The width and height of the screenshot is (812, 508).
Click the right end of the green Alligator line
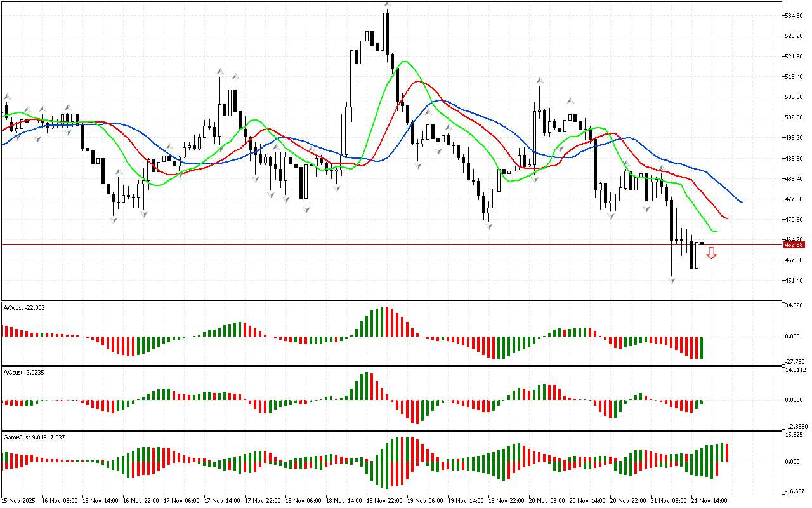pyautogui.click(x=716, y=231)
